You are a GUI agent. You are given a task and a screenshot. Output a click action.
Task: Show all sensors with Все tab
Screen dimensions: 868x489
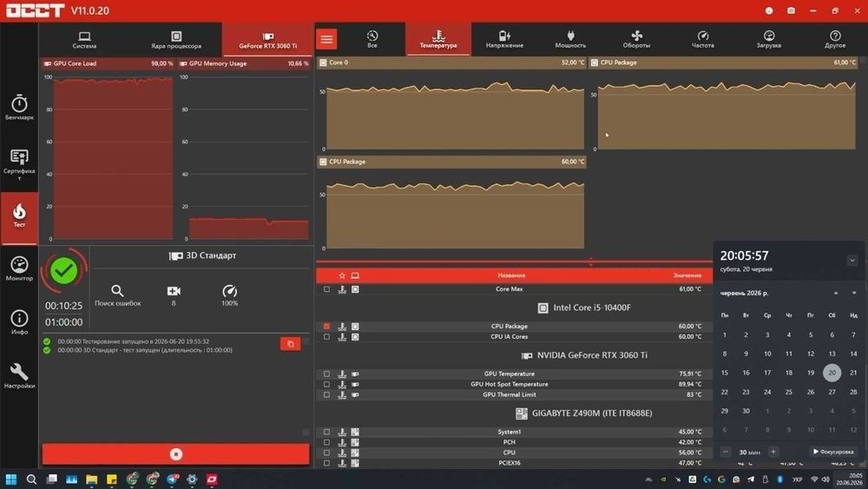[372, 39]
